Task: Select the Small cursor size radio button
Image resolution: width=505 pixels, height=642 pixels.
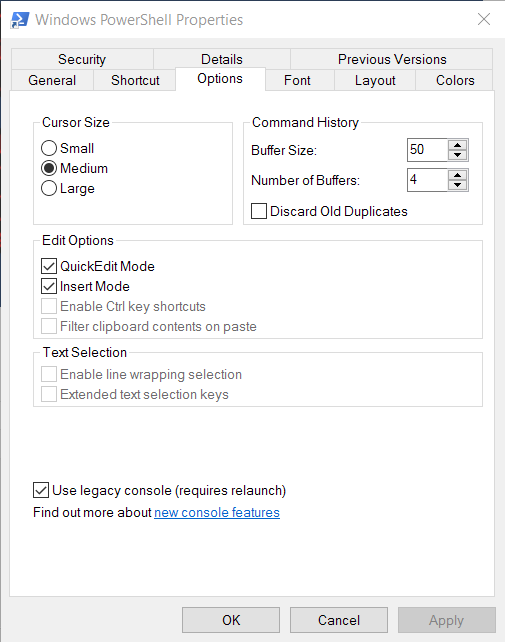Action: [x=49, y=148]
